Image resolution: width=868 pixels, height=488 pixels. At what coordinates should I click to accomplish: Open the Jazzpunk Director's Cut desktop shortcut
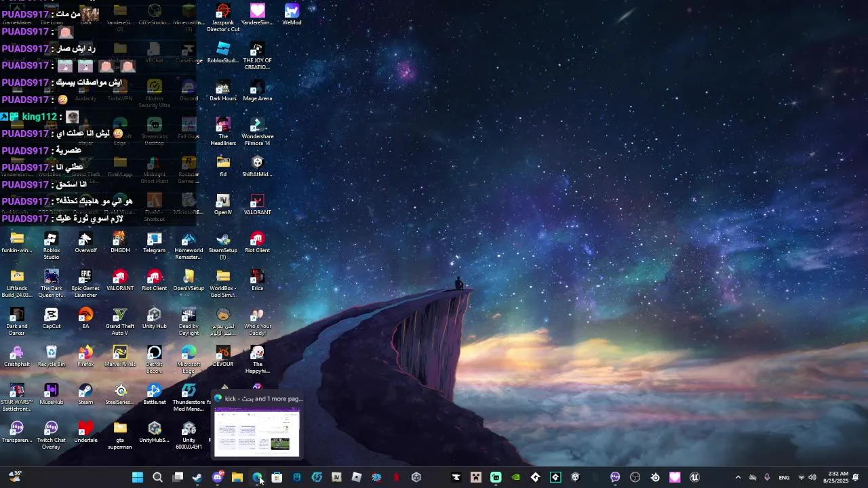(x=223, y=18)
